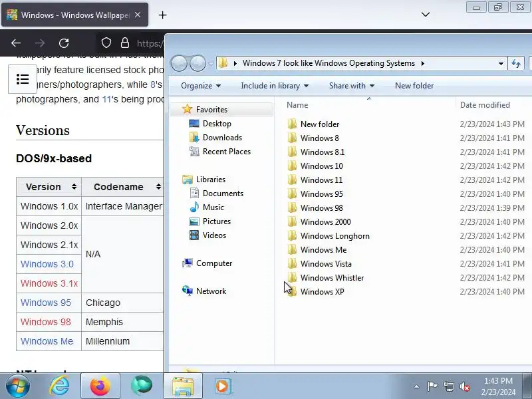The height and width of the screenshot is (399, 532).
Task: Click the network tray icon
Action: [448, 386]
